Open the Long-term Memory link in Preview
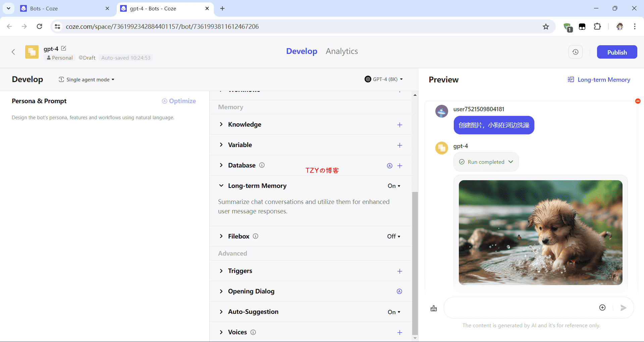Screen dimensions: 644x342 click(x=599, y=80)
